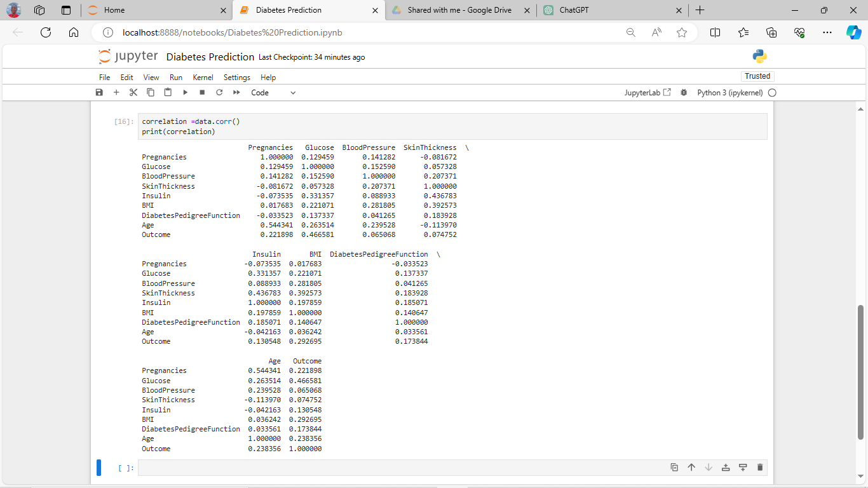The image size is (868, 488).
Task: Click the page vertical scrollbar
Action: 861,372
